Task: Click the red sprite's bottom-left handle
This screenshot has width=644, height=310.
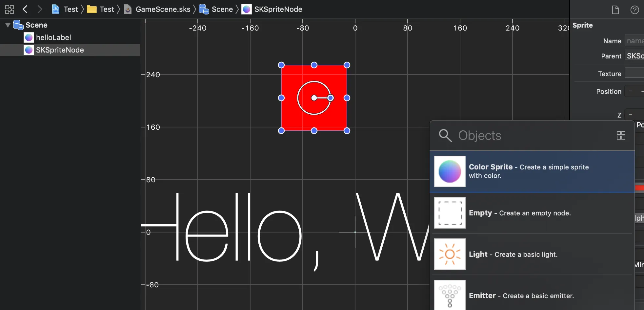Action: coord(281,131)
